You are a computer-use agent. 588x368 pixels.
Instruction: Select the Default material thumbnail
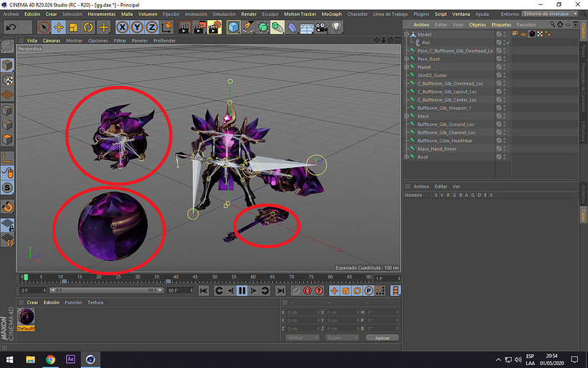[x=26, y=320]
